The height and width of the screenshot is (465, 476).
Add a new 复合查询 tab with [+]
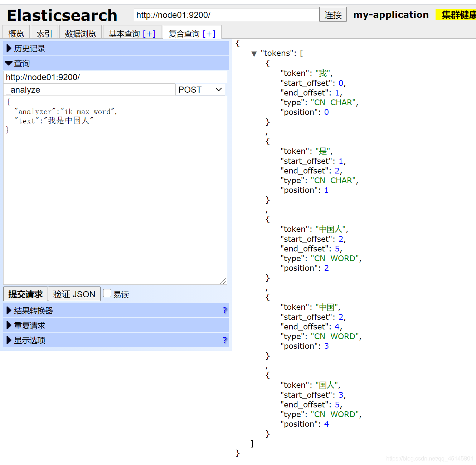click(209, 34)
